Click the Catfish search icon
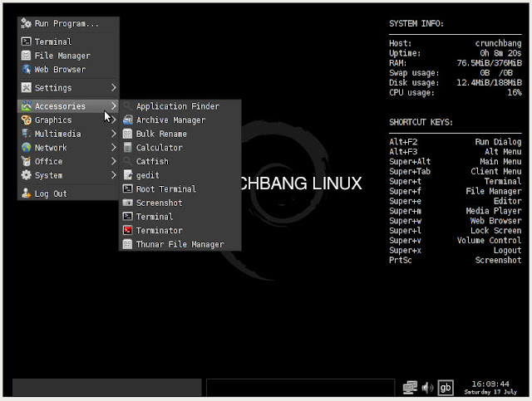The height and width of the screenshot is (401, 532). point(127,161)
